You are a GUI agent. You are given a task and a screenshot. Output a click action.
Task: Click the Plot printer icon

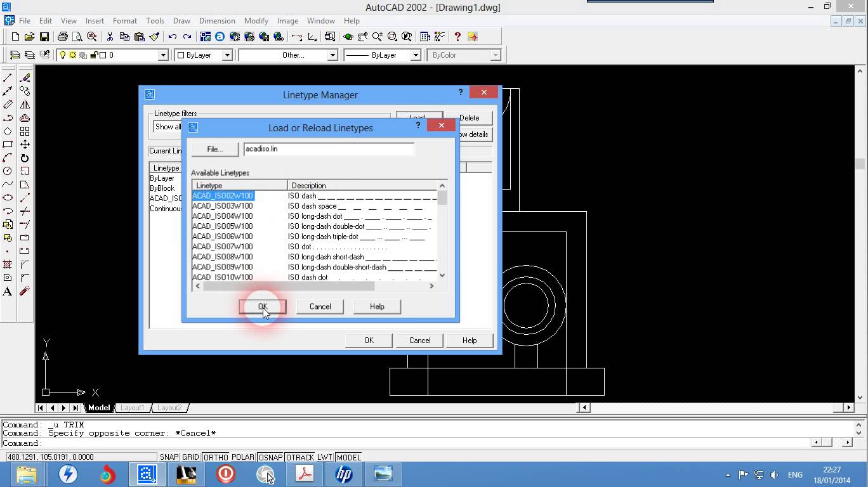(x=63, y=37)
